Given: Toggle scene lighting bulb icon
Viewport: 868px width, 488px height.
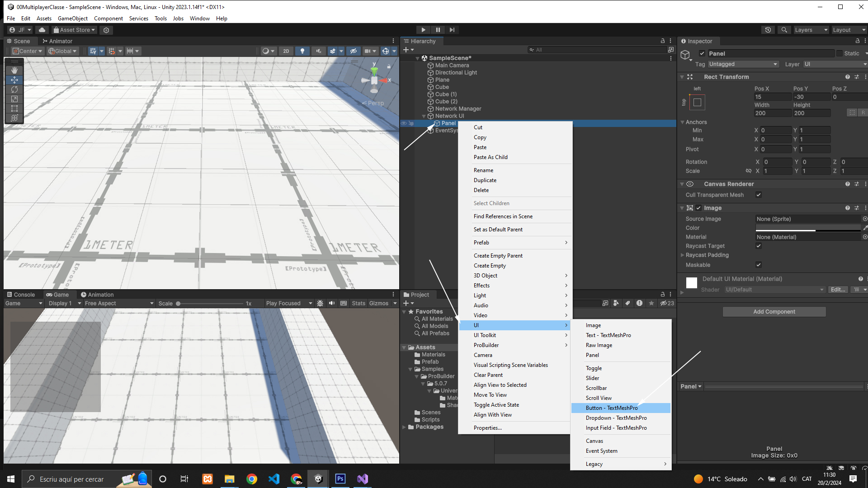Looking at the screenshot, I should coord(302,51).
